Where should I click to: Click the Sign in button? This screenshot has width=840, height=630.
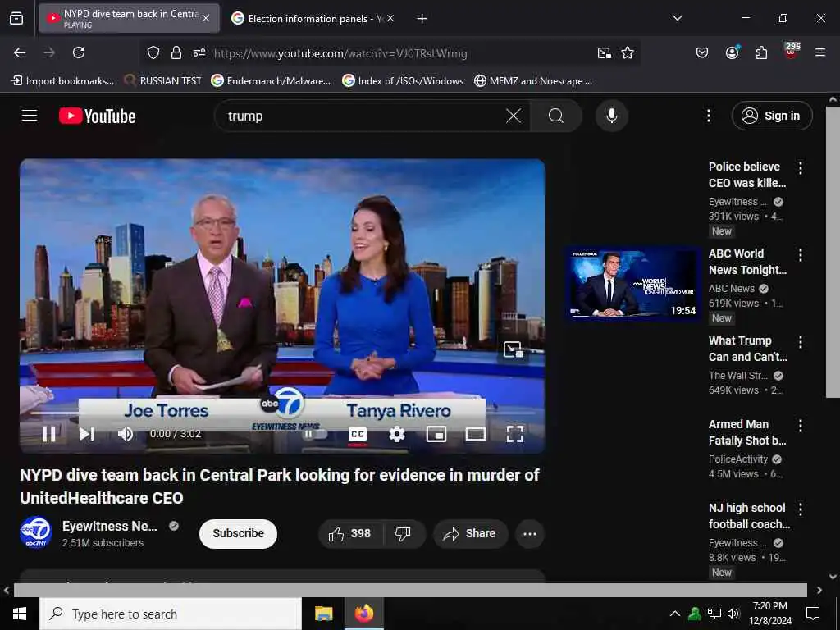pyautogui.click(x=772, y=116)
